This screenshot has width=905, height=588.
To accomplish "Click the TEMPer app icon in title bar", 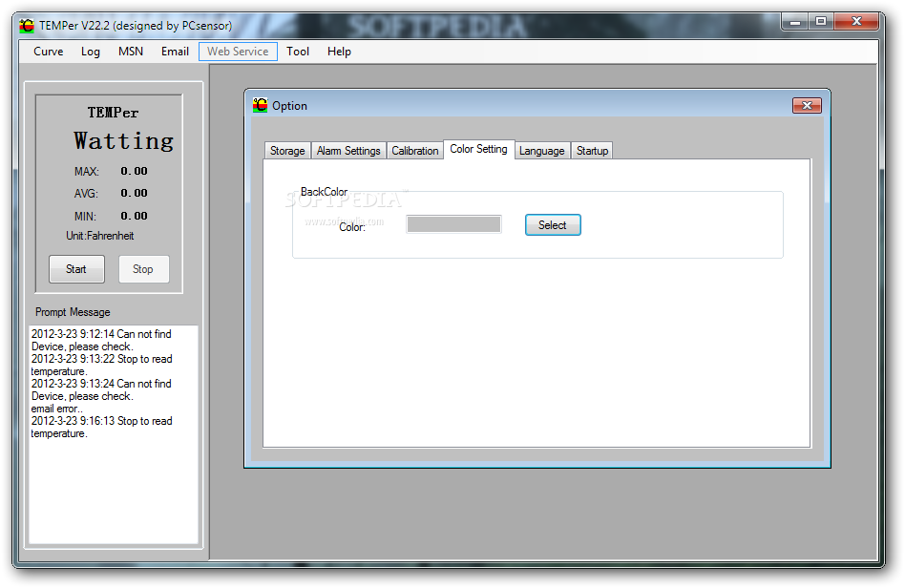I will [27, 26].
